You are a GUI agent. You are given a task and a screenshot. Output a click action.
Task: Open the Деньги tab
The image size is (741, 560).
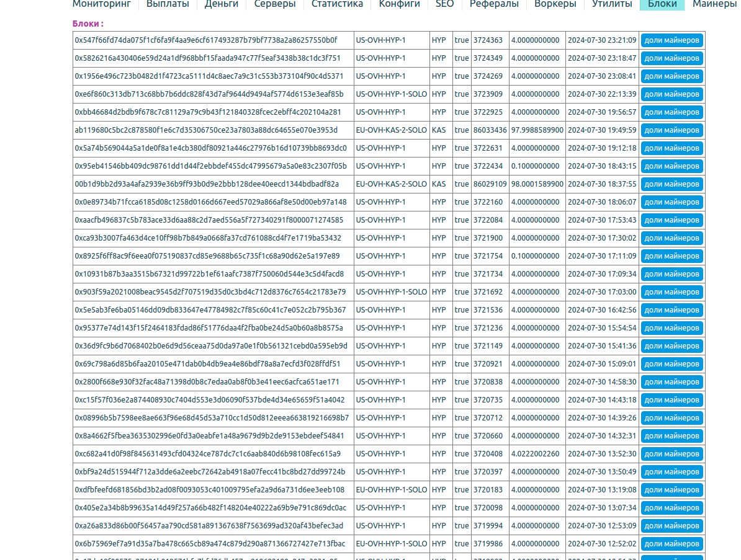click(221, 4)
